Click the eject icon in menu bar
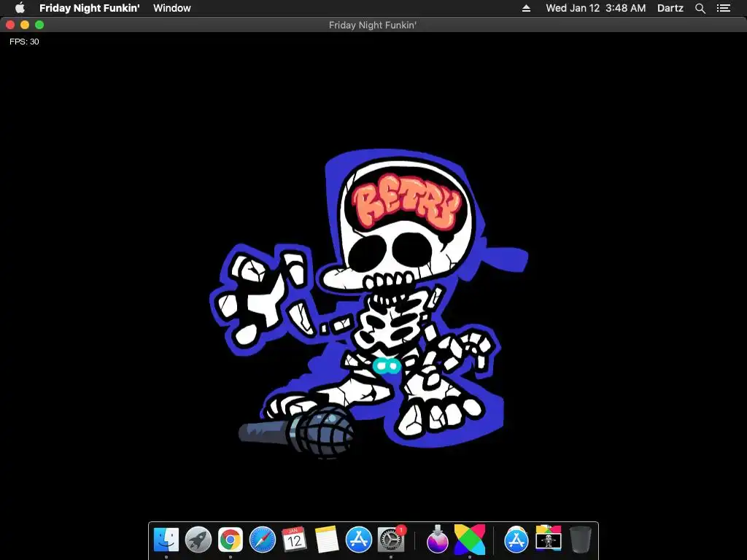747x560 pixels. coord(526,8)
